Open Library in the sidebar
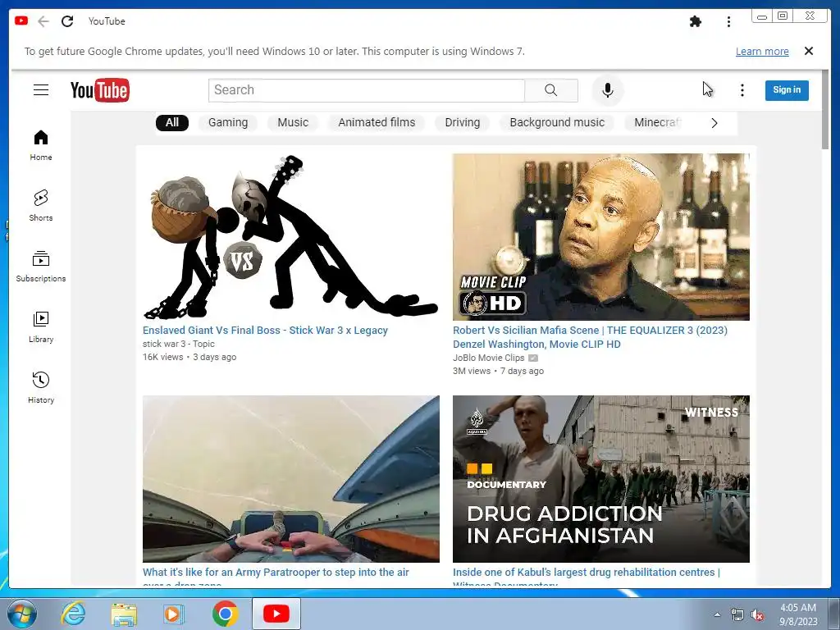The width and height of the screenshot is (840, 630). (x=41, y=326)
